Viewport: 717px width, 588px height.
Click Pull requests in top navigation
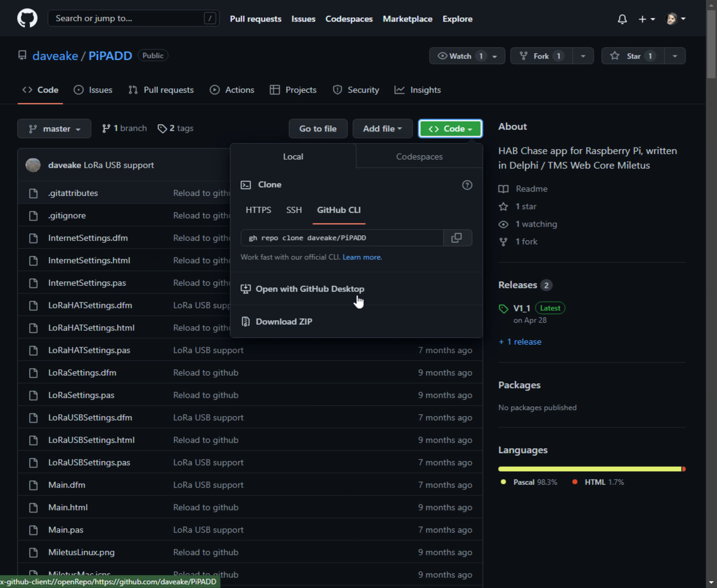click(255, 19)
